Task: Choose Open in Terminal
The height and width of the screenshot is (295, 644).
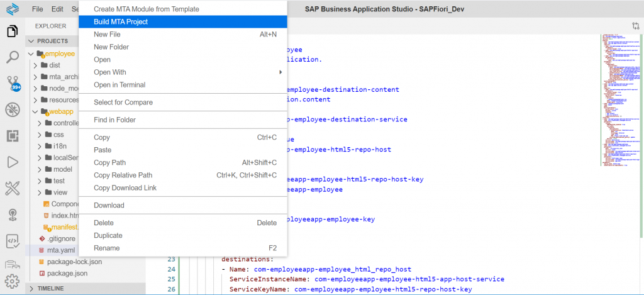Action: [x=183, y=85]
